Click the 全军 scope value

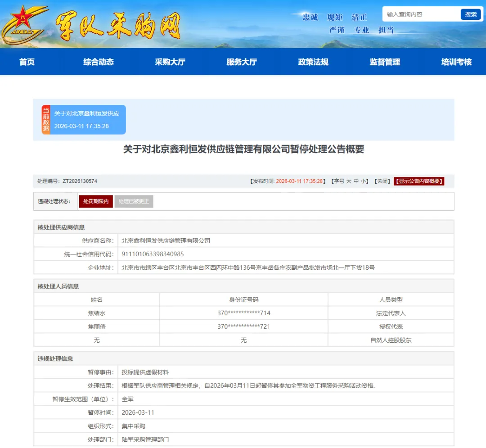pyautogui.click(x=127, y=399)
